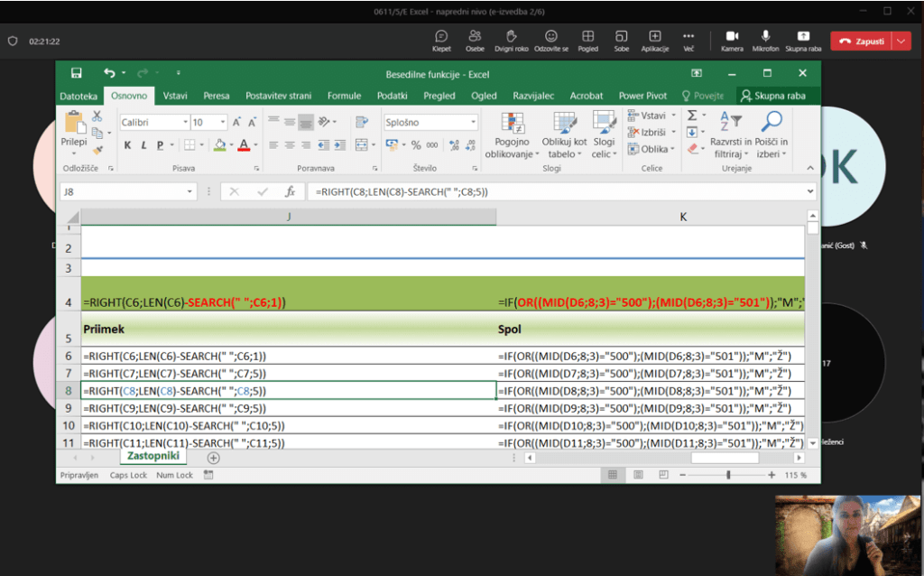Toggle the Kamera on or off
The image size is (924, 576).
point(732,36)
